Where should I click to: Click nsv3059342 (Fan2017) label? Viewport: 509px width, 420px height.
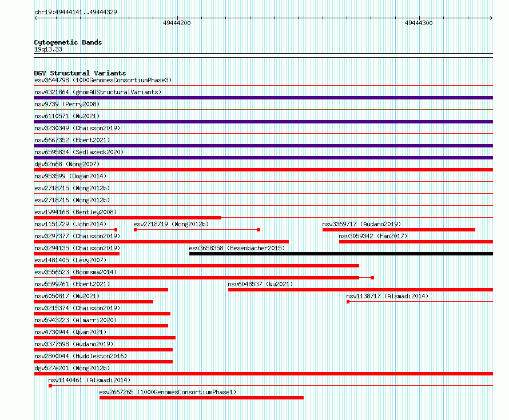[x=373, y=236]
